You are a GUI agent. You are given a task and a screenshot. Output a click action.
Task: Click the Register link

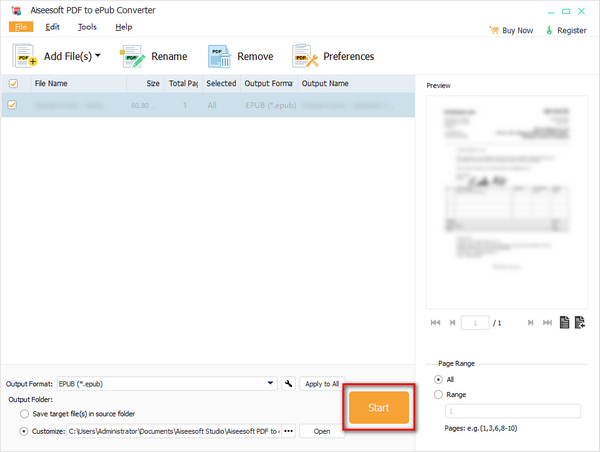pyautogui.click(x=566, y=30)
